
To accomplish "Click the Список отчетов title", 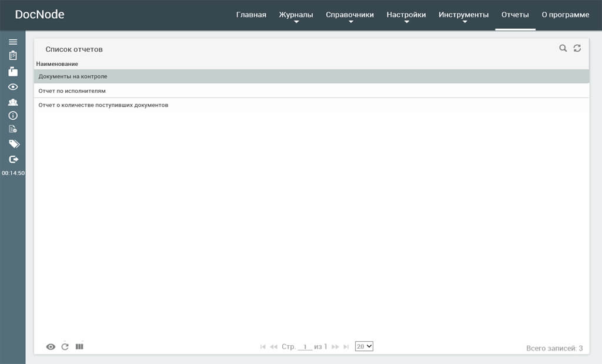I will coord(73,49).
